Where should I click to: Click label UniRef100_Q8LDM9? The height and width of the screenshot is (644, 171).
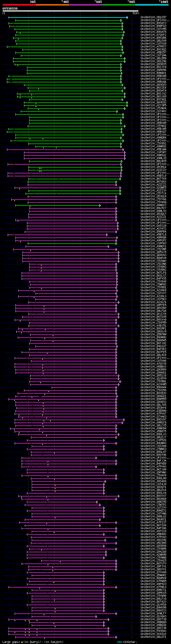pos(153,58)
